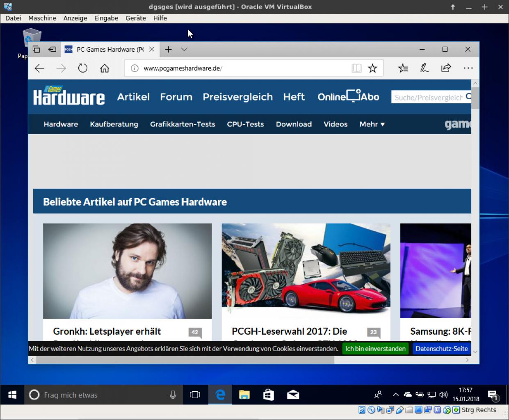509x420 pixels.
Task: Open VirtualBox Hilfe menu
Action: [160, 18]
